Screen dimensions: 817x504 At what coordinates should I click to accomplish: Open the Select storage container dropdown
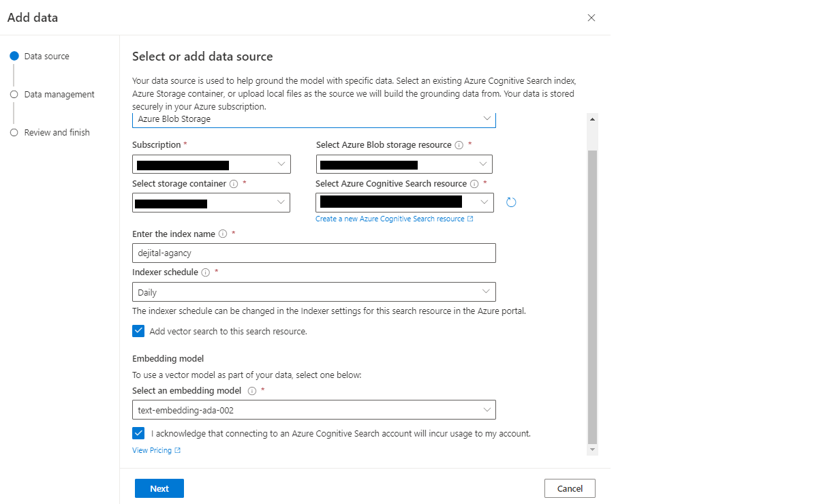[211, 202]
